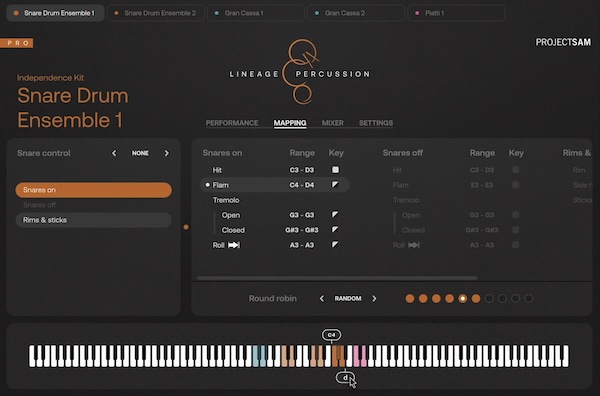Click the C4 range marker above keyboard
Screen dimensions: 600x396
(331, 335)
